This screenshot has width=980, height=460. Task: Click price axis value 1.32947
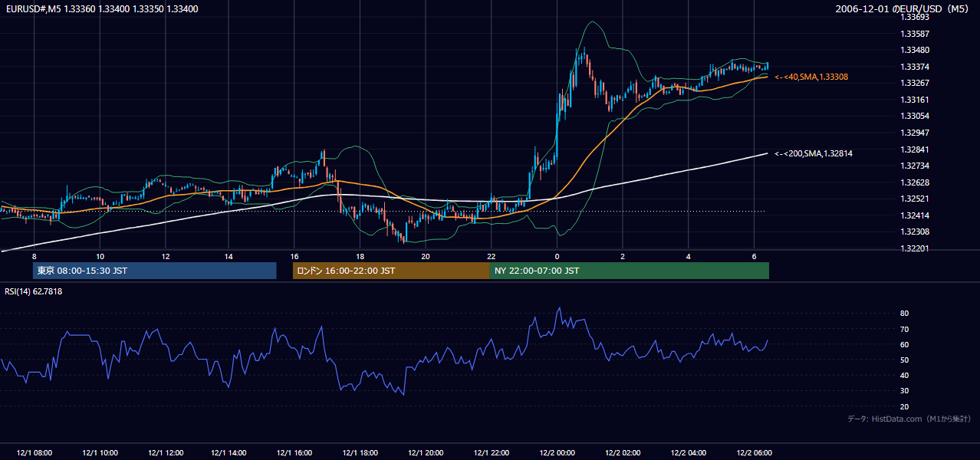(x=914, y=133)
